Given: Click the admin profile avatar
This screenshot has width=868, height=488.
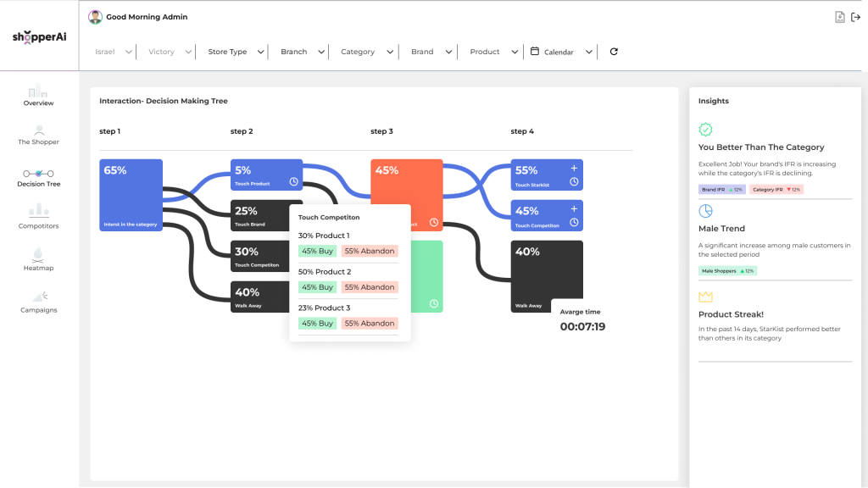Looking at the screenshot, I should point(95,17).
